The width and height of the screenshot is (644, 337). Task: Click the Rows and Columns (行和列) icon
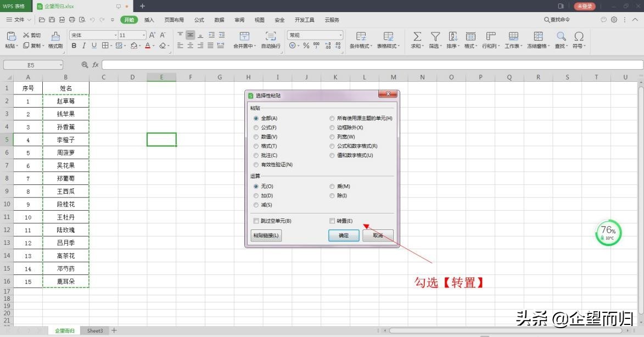point(490,37)
